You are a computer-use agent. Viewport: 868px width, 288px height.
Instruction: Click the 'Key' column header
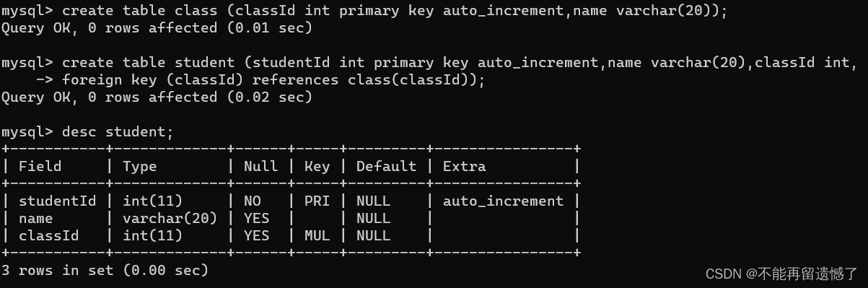click(317, 166)
